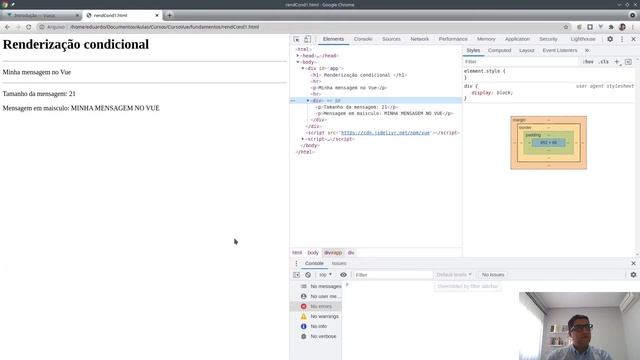The height and width of the screenshot is (360, 640).
Task: Open the Memory tab
Action: 486,39
